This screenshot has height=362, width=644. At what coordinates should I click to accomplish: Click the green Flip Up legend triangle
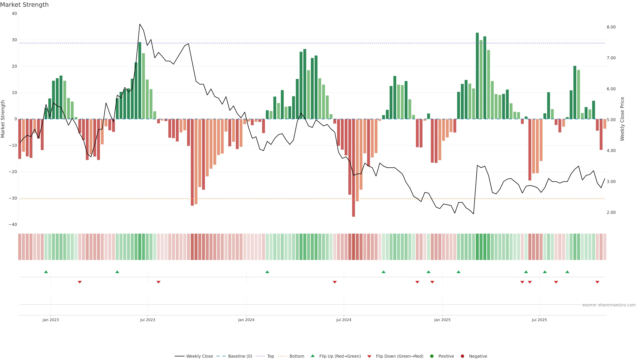tap(312, 356)
